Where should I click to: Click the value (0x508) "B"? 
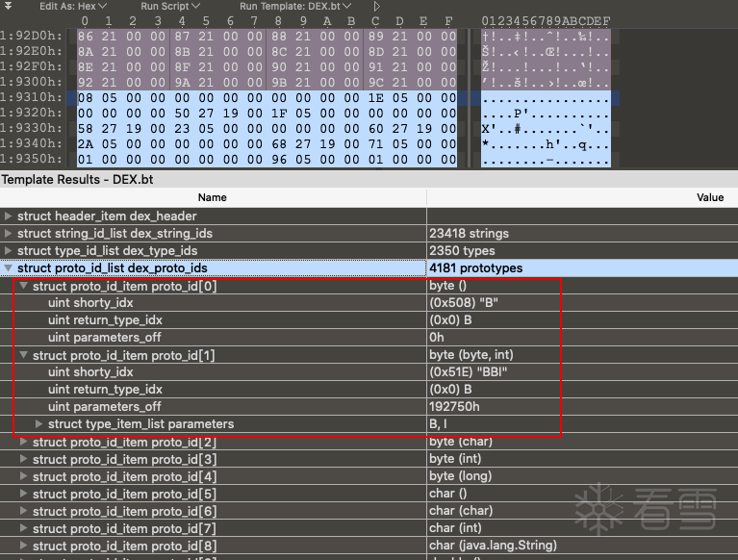(x=464, y=303)
